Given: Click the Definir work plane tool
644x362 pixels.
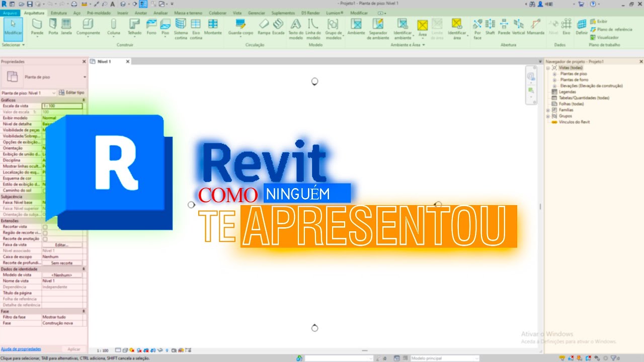Looking at the screenshot, I should coord(582,26).
